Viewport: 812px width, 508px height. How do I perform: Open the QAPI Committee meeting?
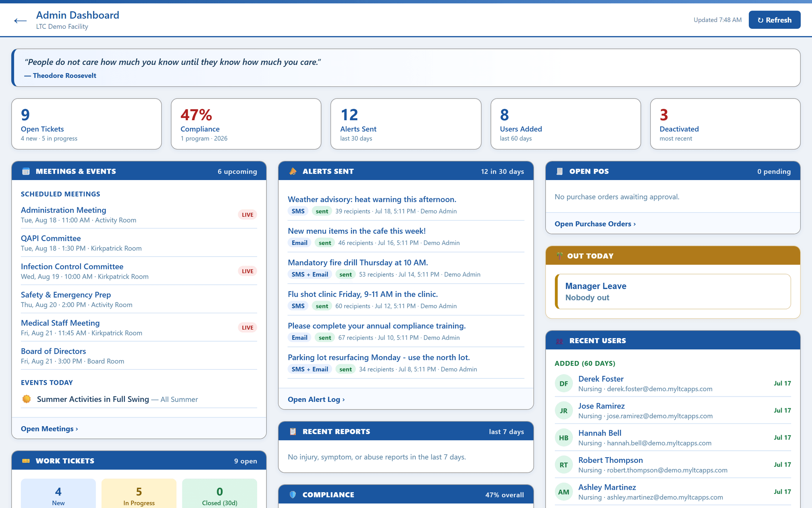139,243
